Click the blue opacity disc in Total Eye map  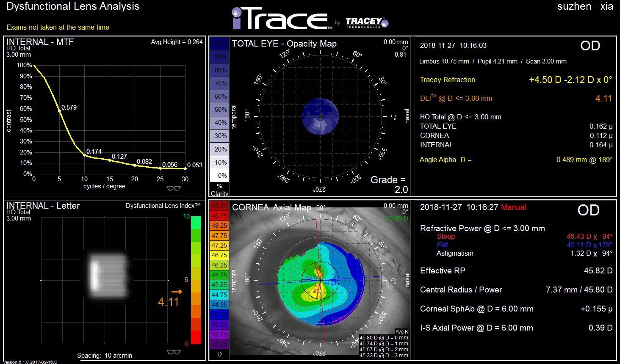(x=320, y=116)
